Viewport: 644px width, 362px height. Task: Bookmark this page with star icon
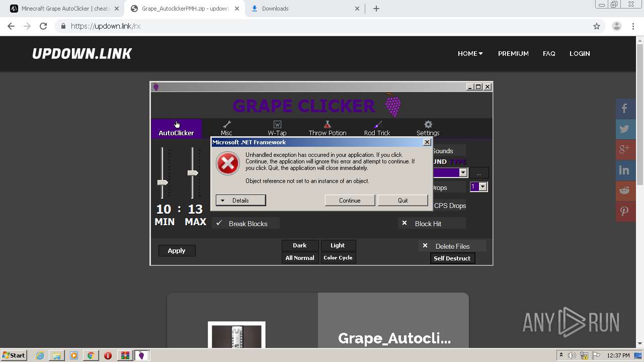(x=597, y=26)
